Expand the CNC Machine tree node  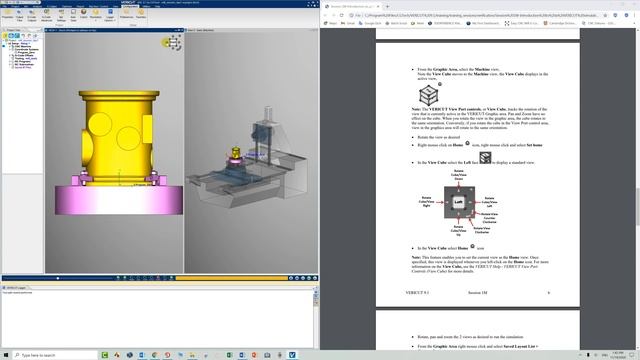10,47
